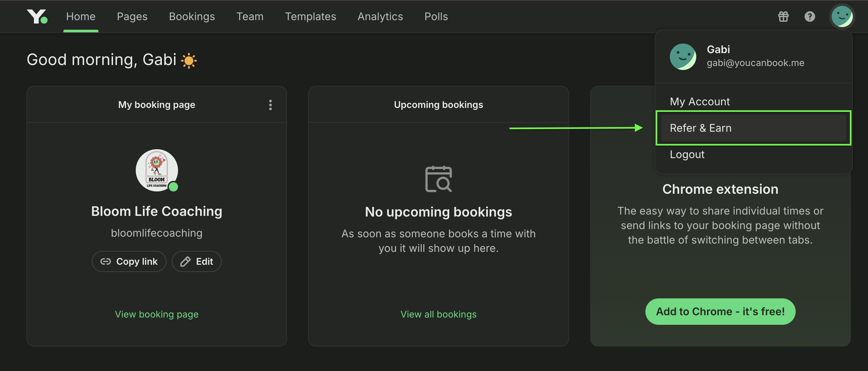868x371 pixels.
Task: Click the calendar search icon
Action: pyautogui.click(x=438, y=179)
